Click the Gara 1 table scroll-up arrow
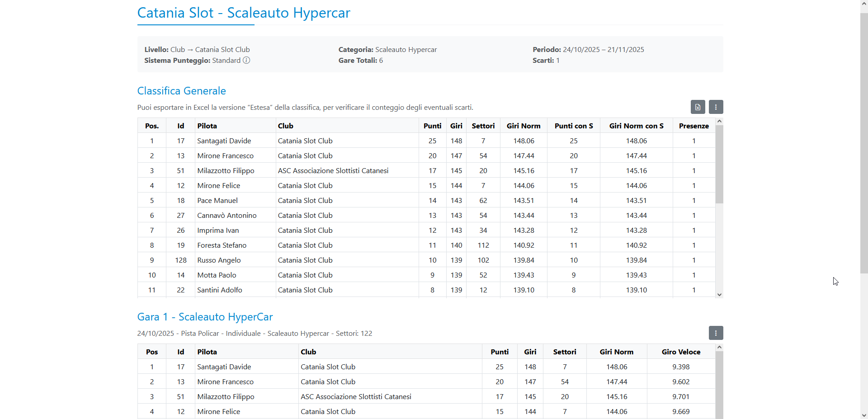868x419 pixels. pos(719,348)
